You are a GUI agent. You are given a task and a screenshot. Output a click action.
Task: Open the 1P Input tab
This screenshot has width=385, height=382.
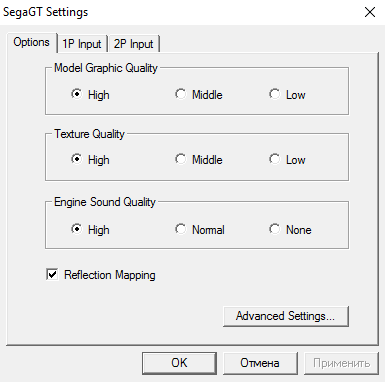(82, 44)
